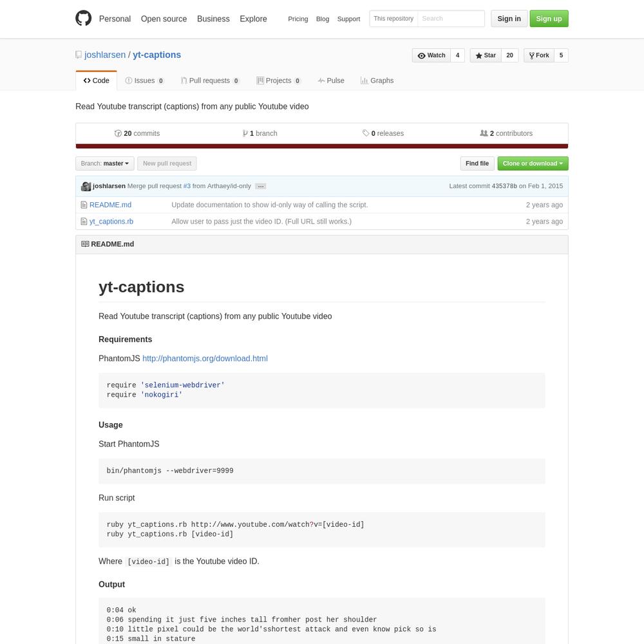
Task: Open the Projects tab
Action: point(278,80)
